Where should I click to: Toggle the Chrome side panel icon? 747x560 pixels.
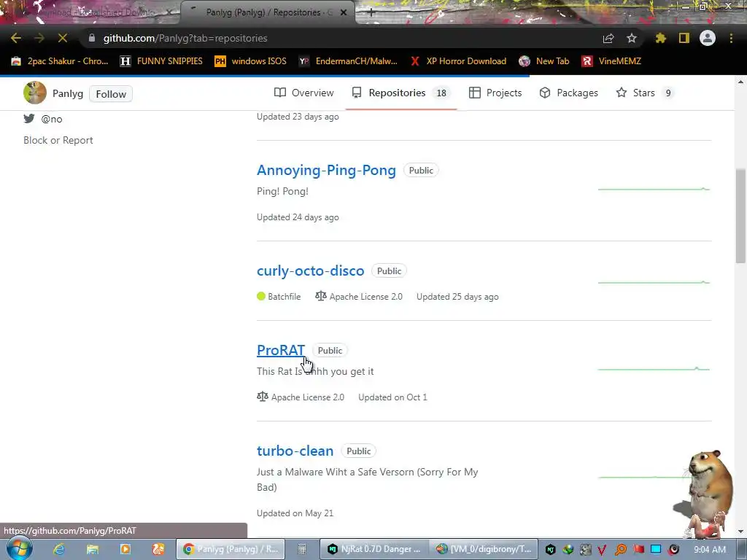[684, 38]
